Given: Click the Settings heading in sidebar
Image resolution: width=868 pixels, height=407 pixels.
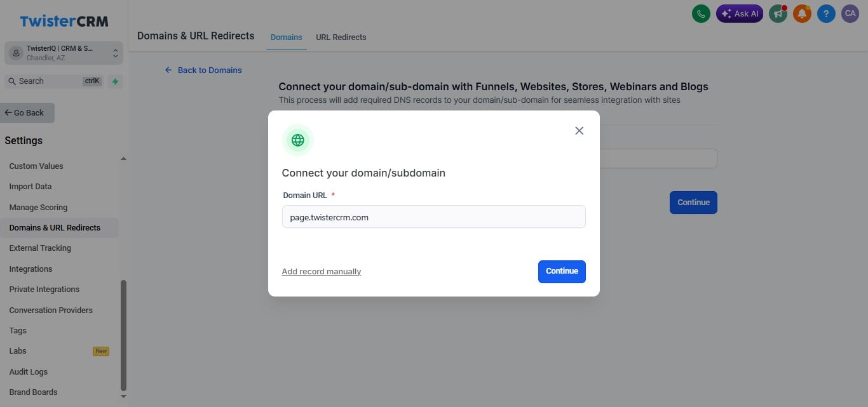Looking at the screenshot, I should click(24, 140).
